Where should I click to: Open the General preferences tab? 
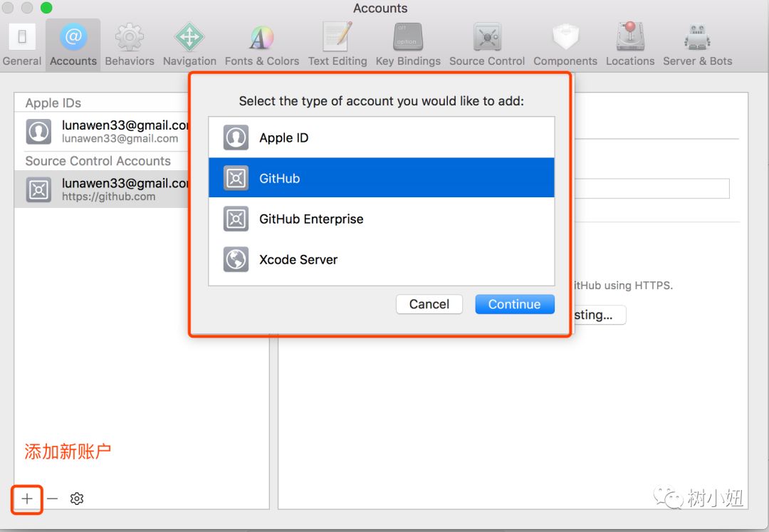tap(21, 45)
